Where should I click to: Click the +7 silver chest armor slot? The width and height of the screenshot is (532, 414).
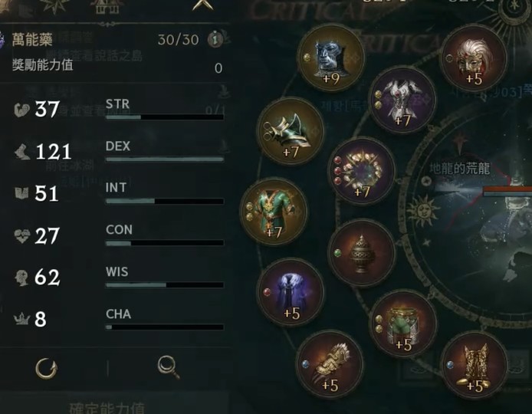pyautogui.click(x=402, y=100)
